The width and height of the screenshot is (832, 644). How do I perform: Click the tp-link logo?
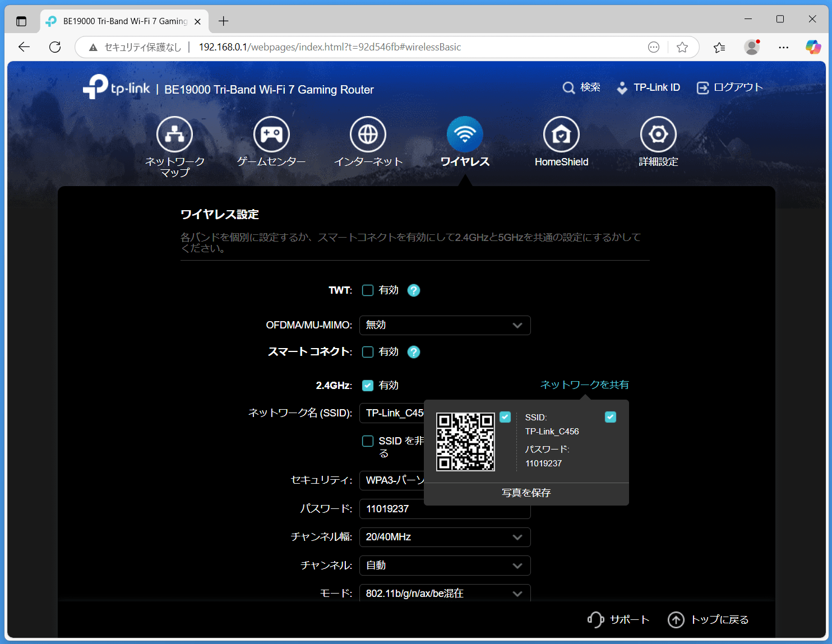117,87
